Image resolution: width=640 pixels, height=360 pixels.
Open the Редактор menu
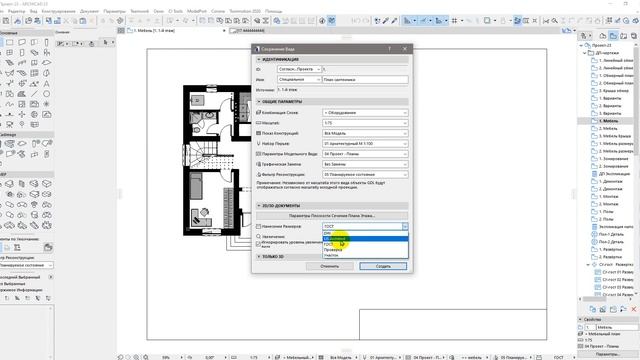pyautogui.click(x=17, y=11)
